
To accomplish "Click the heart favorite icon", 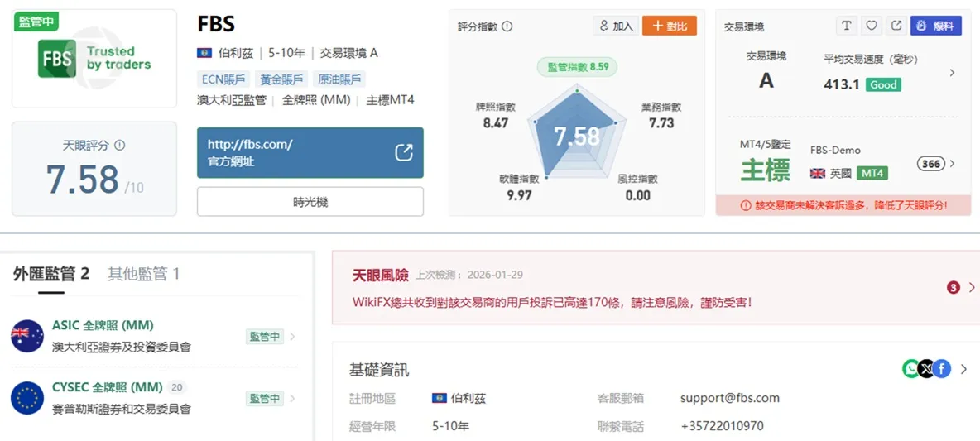I will click(872, 26).
